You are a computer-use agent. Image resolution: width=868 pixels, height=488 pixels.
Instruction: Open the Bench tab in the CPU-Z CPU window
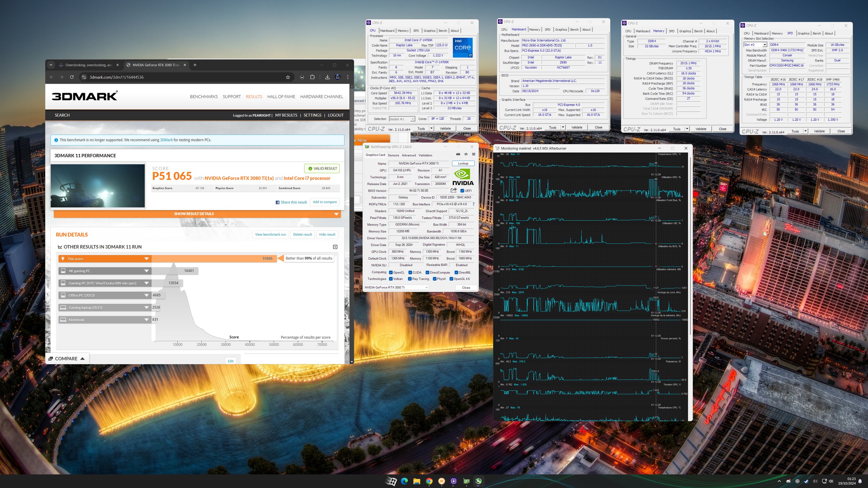[443, 31]
